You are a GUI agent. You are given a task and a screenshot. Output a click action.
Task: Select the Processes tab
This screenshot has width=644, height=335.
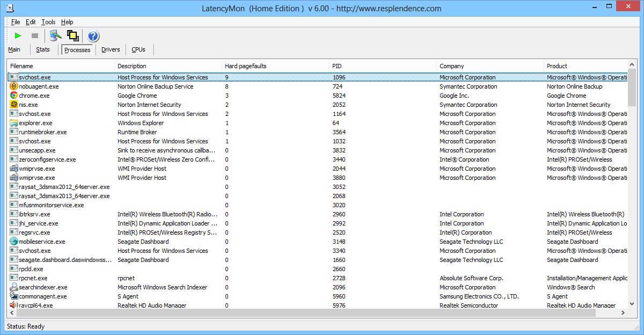pos(77,50)
